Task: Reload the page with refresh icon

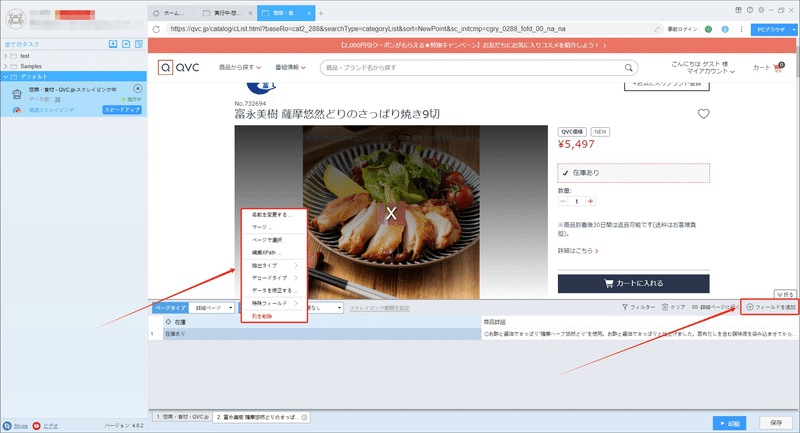Action: [156, 29]
